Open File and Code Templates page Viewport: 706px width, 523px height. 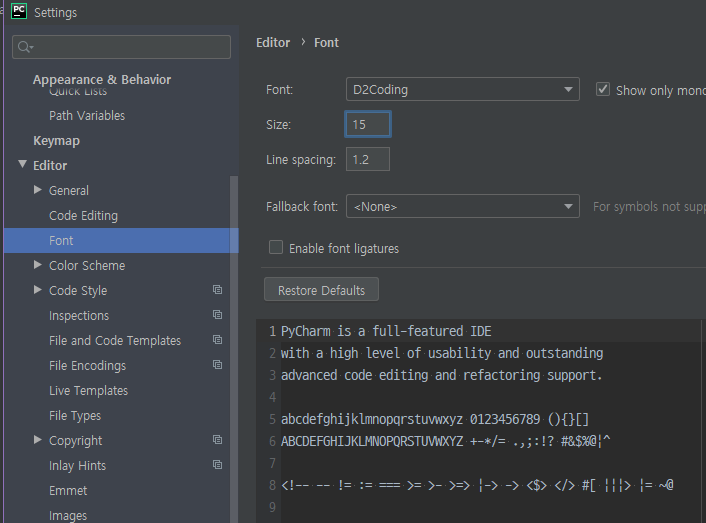pos(115,341)
